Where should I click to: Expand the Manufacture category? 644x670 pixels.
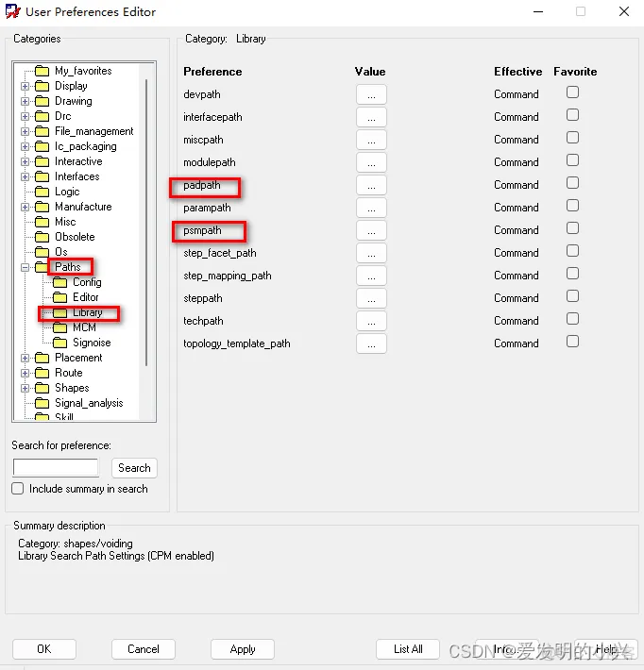[25, 208]
